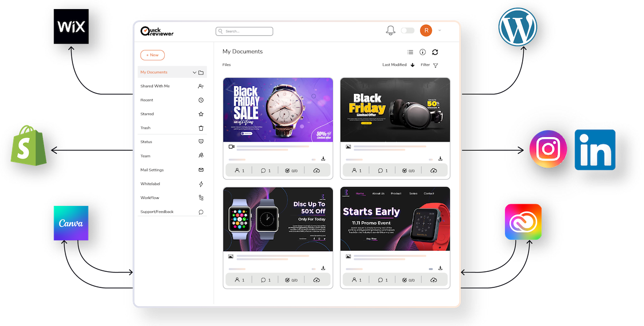Download the Starts Early promo image
Screen dimensions: 644x326
pos(441,268)
